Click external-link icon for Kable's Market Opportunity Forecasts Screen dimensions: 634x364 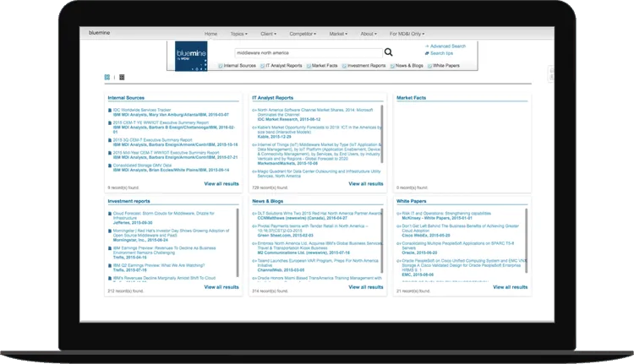254,128
